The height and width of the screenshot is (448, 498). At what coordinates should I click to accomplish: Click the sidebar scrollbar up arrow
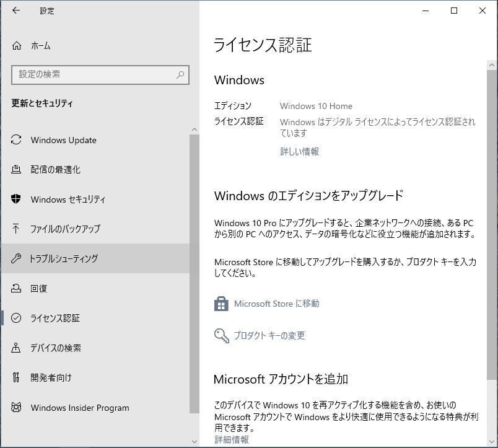(x=194, y=130)
